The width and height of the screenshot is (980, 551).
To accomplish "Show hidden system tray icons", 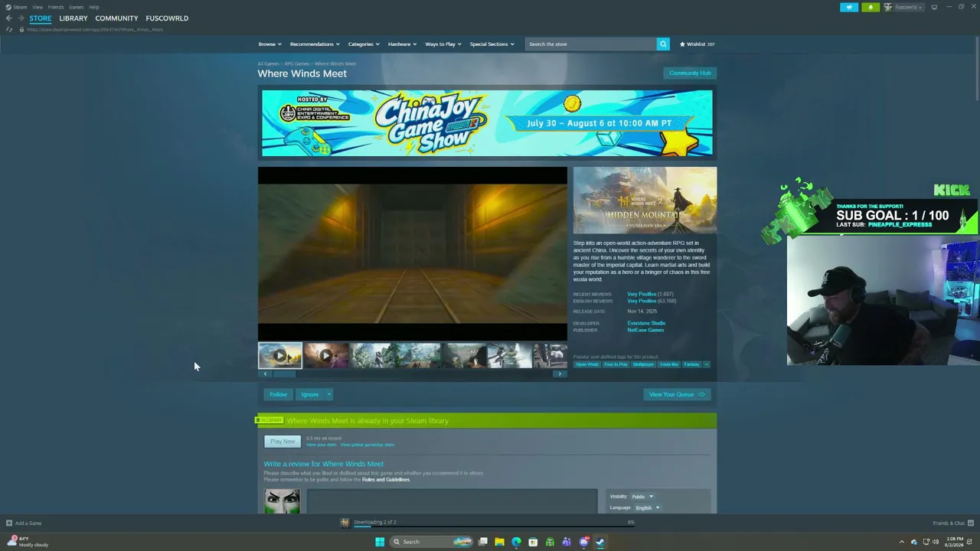I will point(901,542).
